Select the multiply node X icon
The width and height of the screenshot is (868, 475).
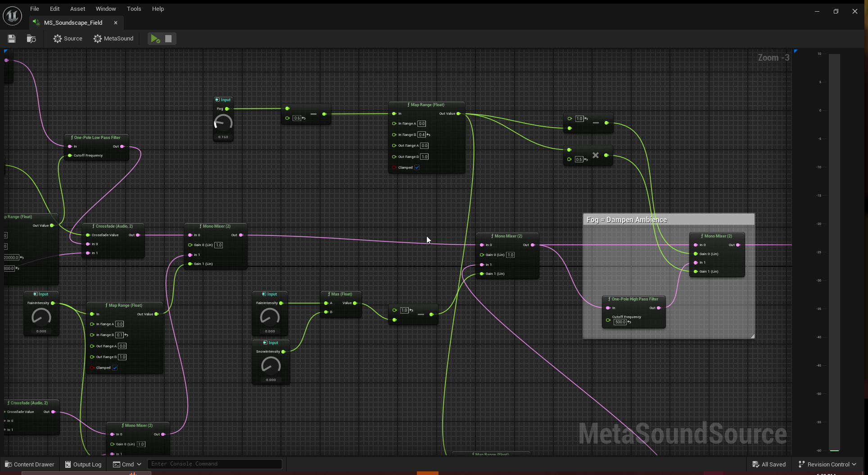[x=595, y=155]
